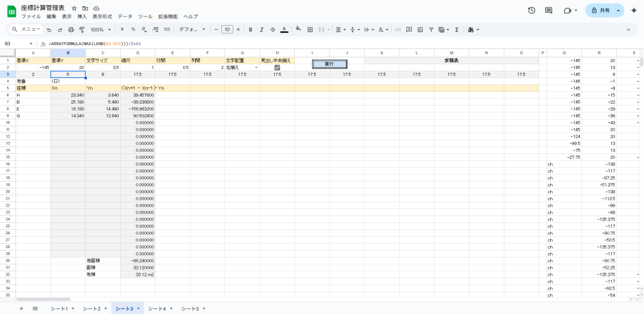The width and height of the screenshot is (644, 314).
Task: Open the データ menu
Action: coord(125,17)
